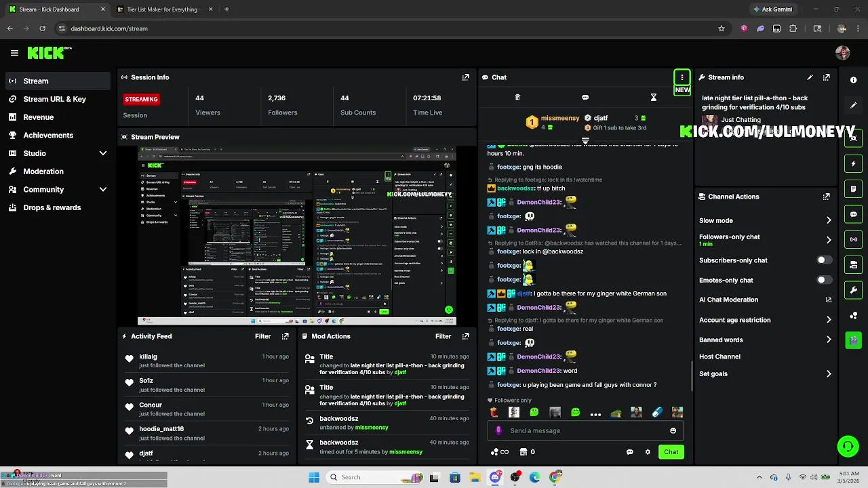Click the Stream Preview thumbnail
This screenshot has height=488, width=868.
tap(296, 237)
